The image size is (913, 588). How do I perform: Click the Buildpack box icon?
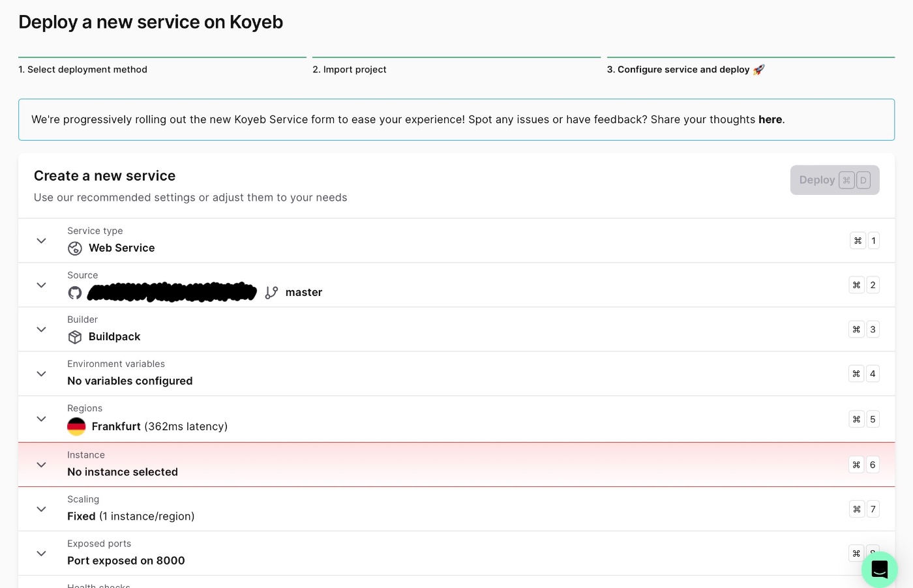pyautogui.click(x=75, y=337)
